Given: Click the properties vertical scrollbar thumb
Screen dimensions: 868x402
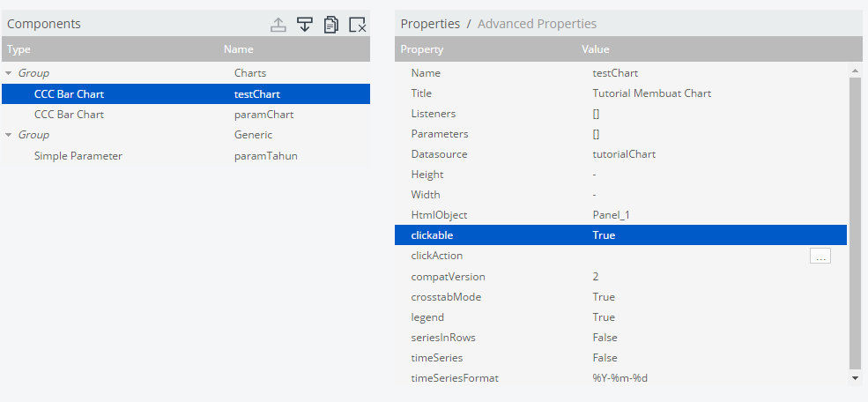Looking at the screenshot, I should click(856, 222).
